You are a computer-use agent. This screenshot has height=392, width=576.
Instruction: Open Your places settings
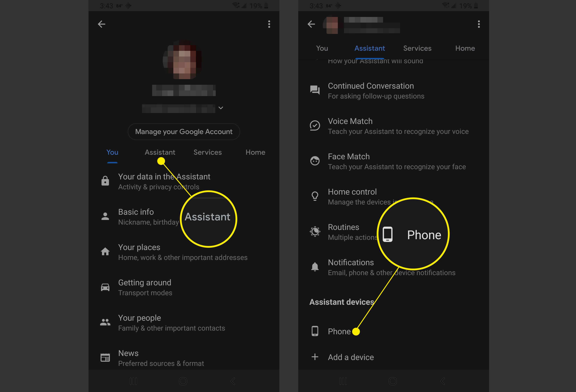[x=184, y=252]
